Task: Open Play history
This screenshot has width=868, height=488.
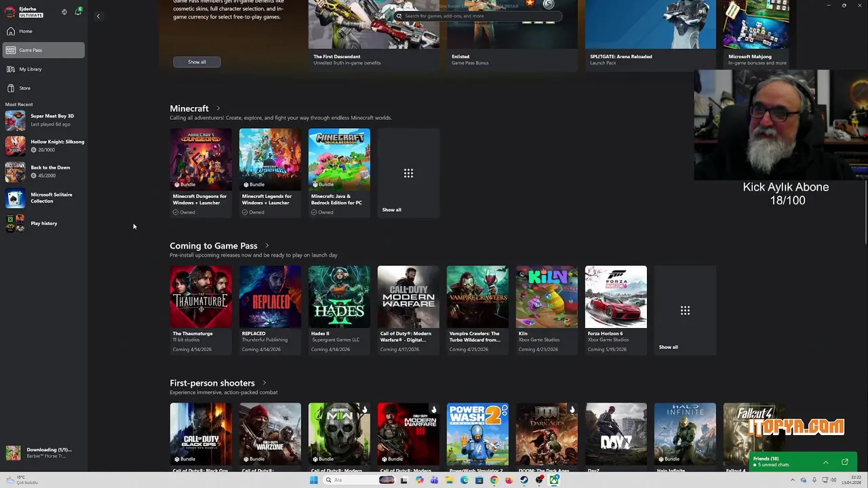Action: pos(43,223)
